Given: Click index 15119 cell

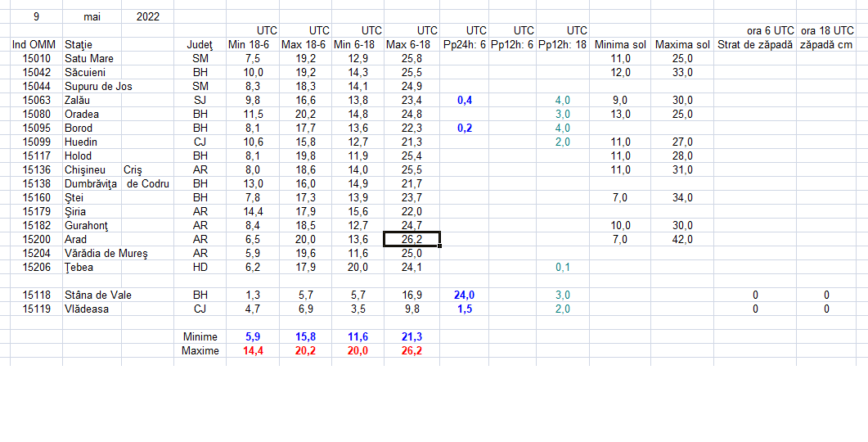Looking at the screenshot, I should (x=36, y=309).
